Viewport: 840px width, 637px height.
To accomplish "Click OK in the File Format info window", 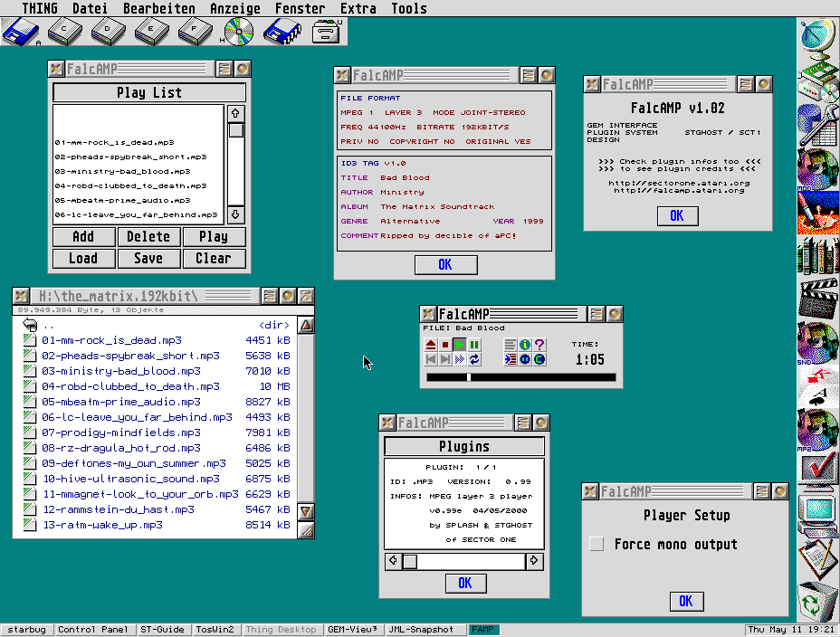I will point(445,264).
